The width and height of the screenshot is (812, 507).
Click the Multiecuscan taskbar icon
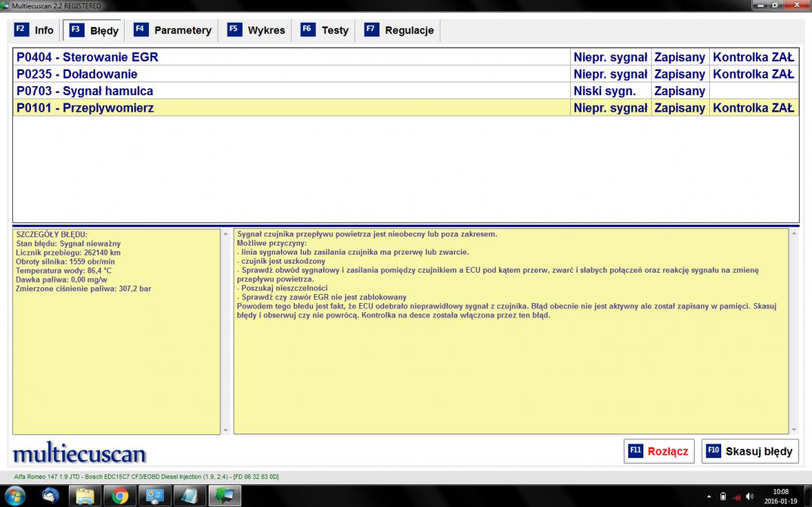pyautogui.click(x=224, y=496)
